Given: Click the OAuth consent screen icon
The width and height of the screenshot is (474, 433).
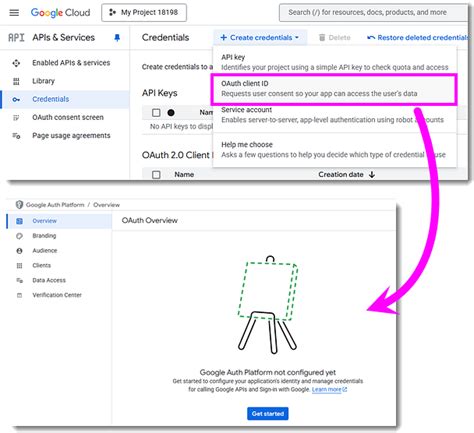Looking at the screenshot, I should pyautogui.click(x=16, y=117).
